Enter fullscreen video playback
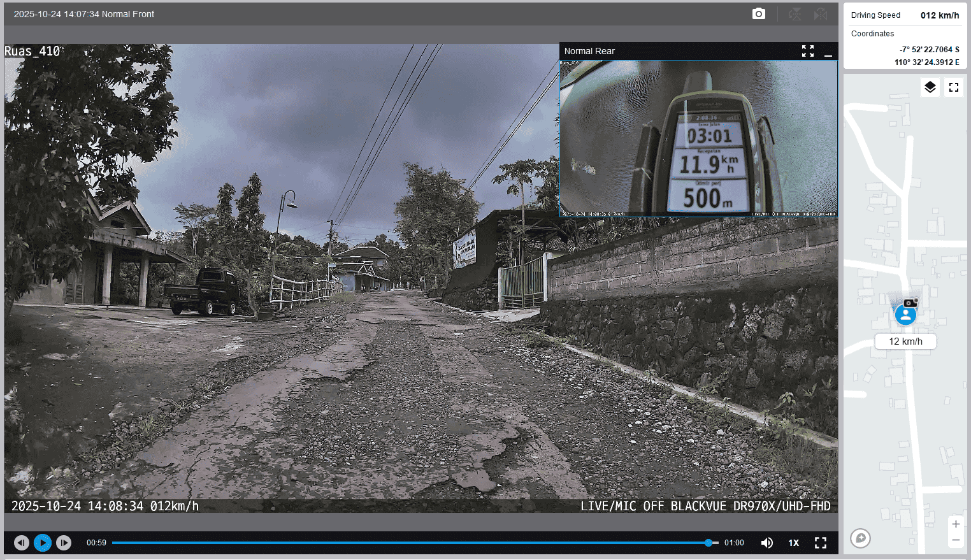 pos(821,543)
